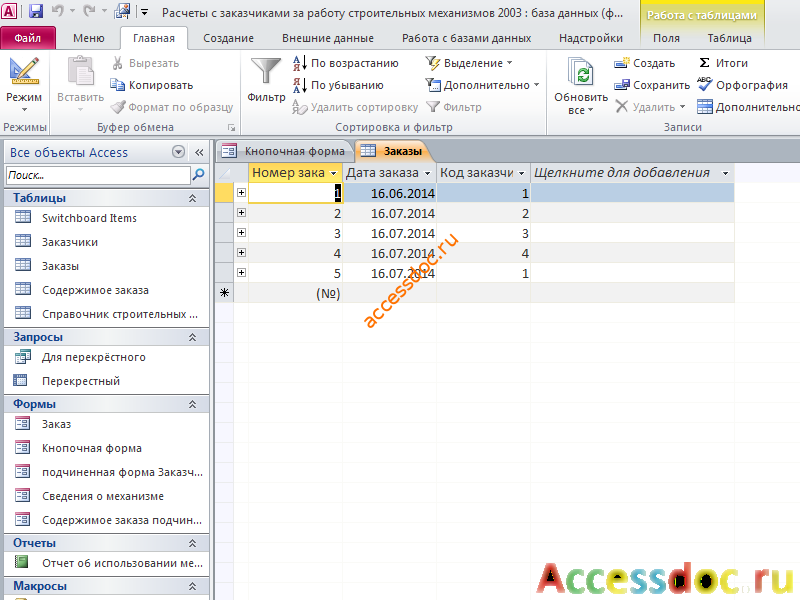
Task: Select the row for order number 2
Action: 224,213
